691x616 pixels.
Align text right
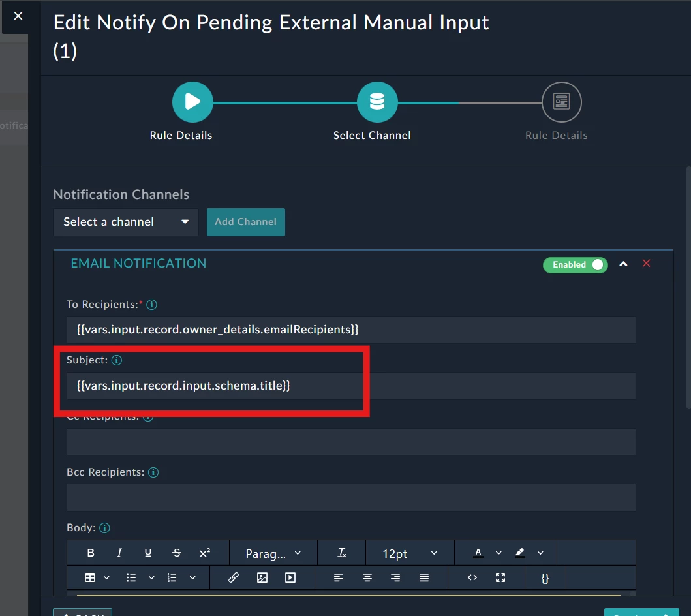395,577
